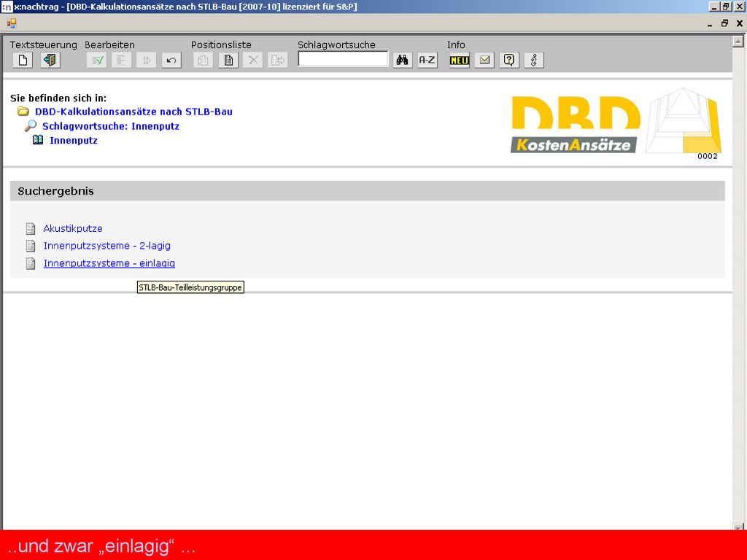Focus the Schlagwortsuche keyword input field
Screen dimensions: 747x560
click(343, 59)
